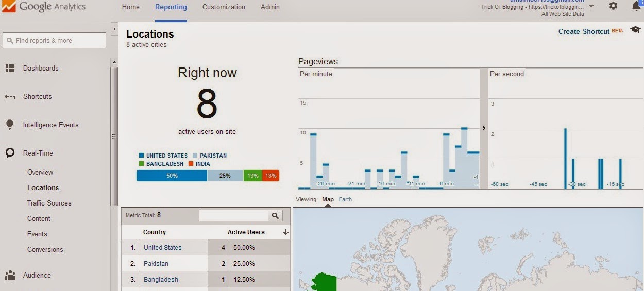Go to the Home tab
Screen dimensions: 644x291
[x=131, y=7]
